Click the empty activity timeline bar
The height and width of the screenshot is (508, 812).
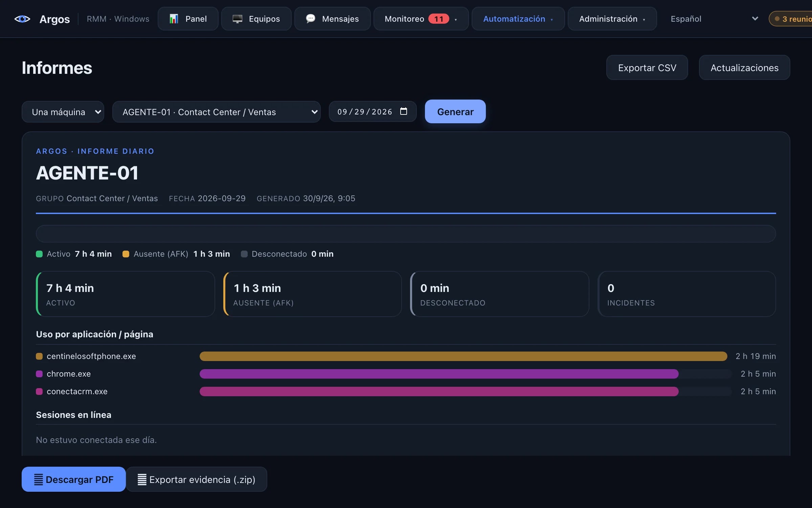[406, 234]
